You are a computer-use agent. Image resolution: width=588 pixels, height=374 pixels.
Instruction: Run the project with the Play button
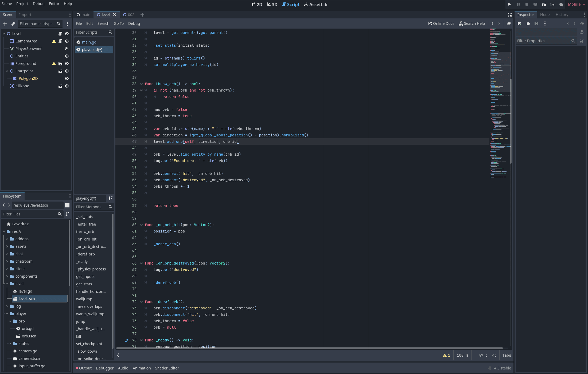click(509, 4)
